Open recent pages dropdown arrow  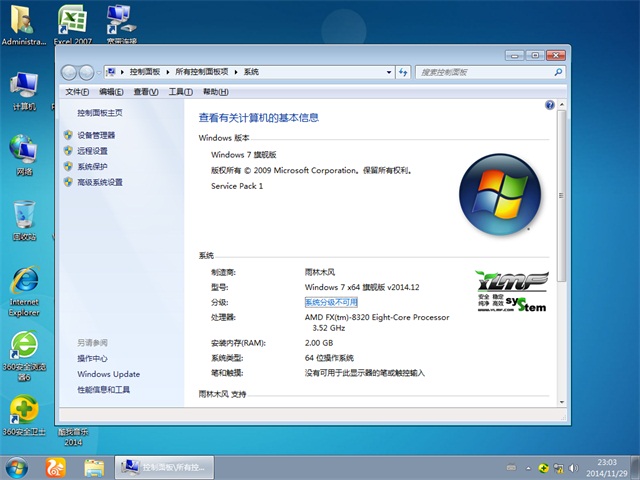pyautogui.click(x=99, y=73)
